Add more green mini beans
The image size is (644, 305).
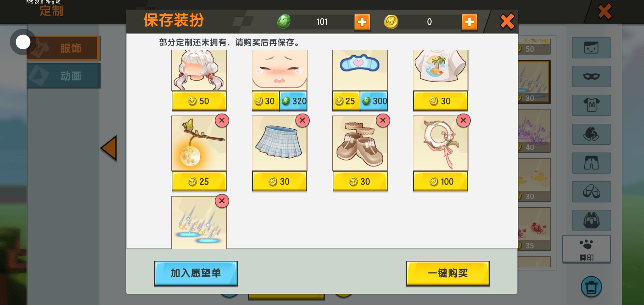[362, 22]
